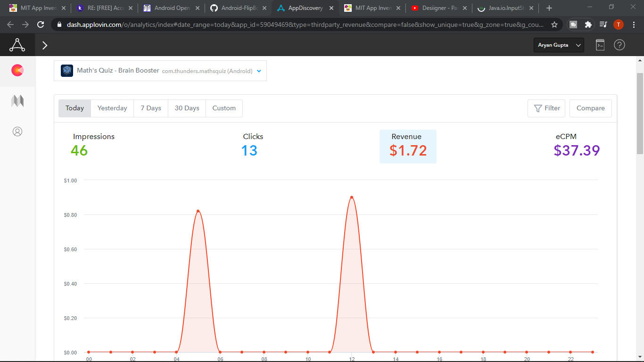Image resolution: width=644 pixels, height=362 pixels.
Task: Open the Chrome three-dot menu
Action: click(634, 25)
